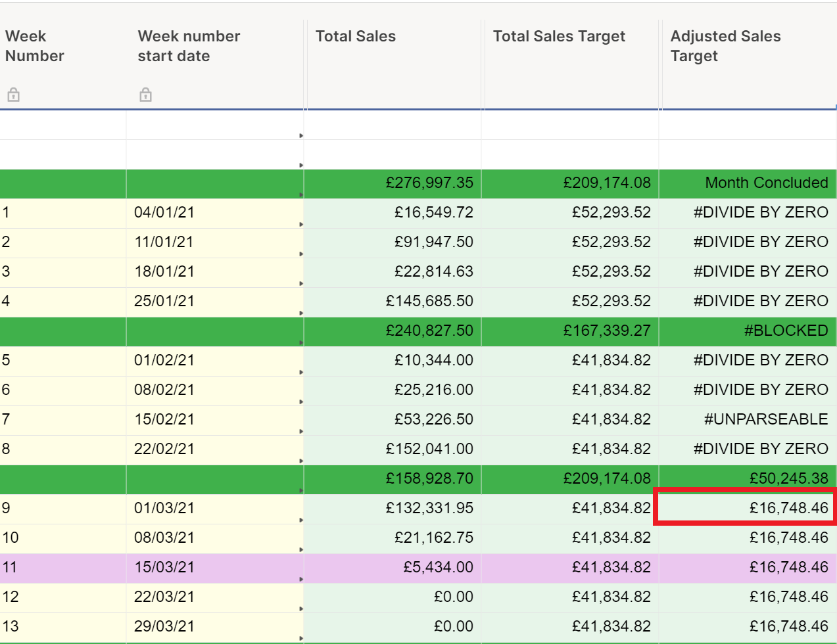Expand the arrow in the 01/03/21 date cell
837x644 pixels.
tap(301, 520)
